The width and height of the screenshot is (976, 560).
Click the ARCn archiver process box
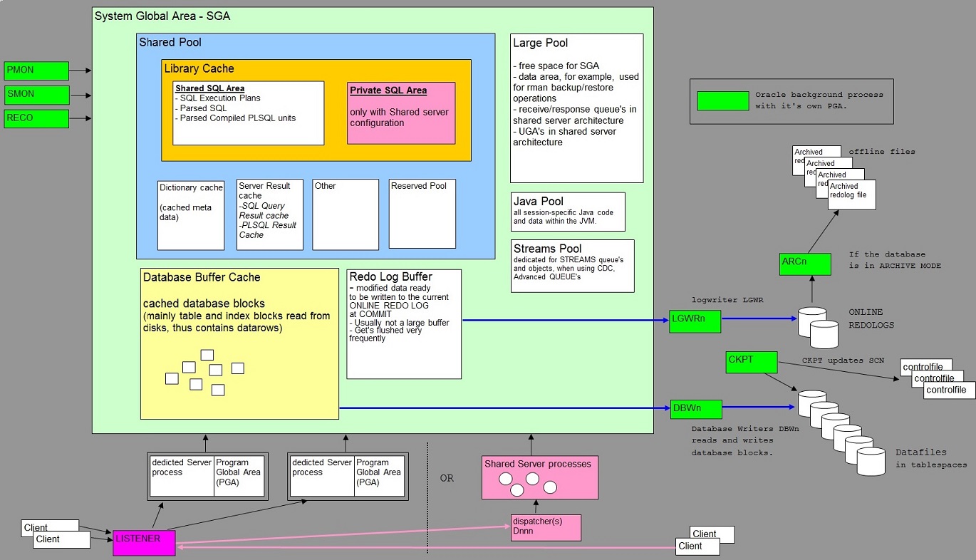[x=805, y=264]
